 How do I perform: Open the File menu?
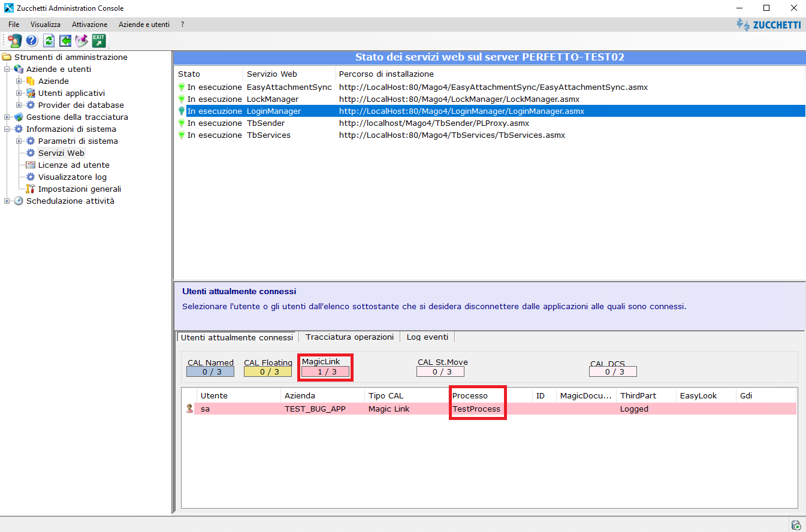pos(14,25)
